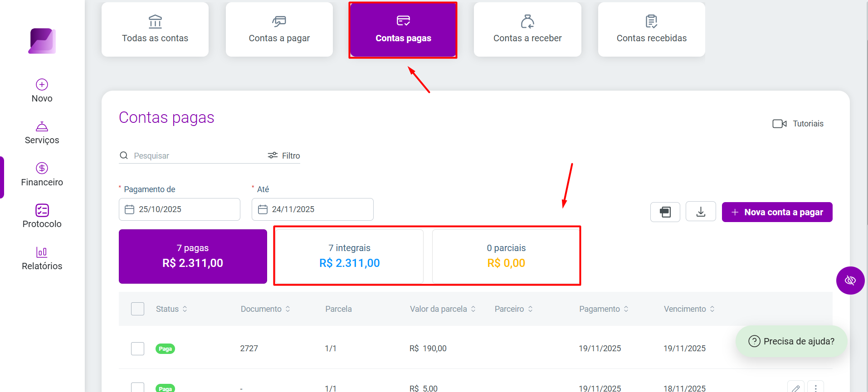Open the Pagamento de date picker
The image size is (868, 392).
[180, 209]
